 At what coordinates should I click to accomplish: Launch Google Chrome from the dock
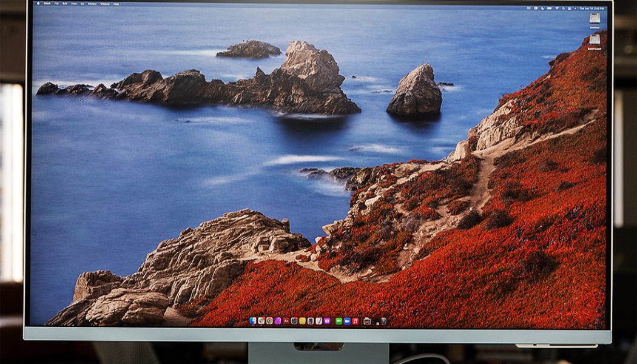tap(268, 322)
